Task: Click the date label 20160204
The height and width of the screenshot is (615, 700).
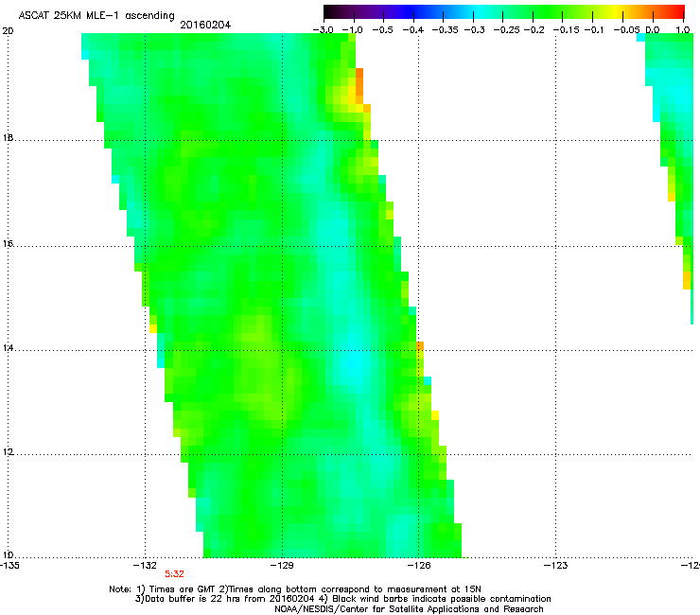Action: coord(205,25)
